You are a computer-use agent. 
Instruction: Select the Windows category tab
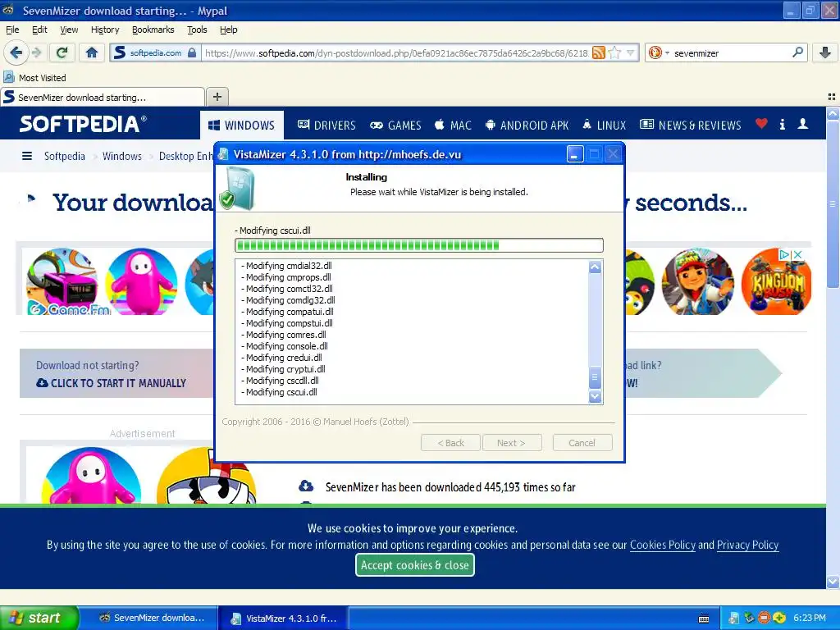[x=242, y=126]
